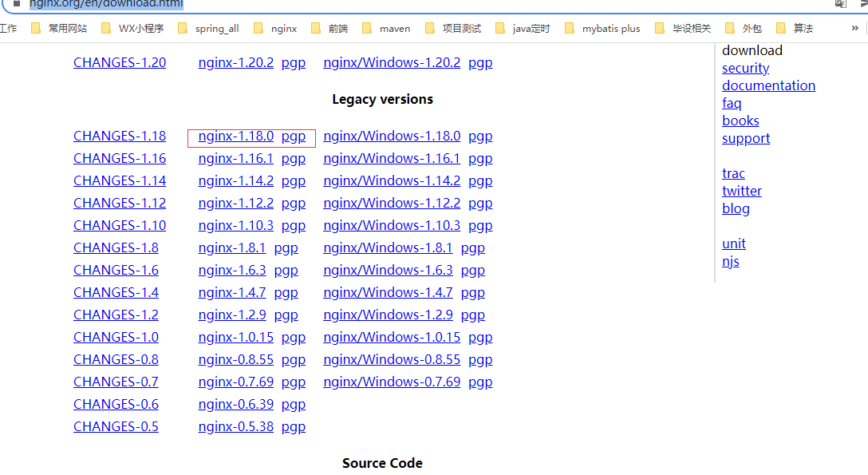Download nginx-1.8.1 source
The image size is (868, 475).
232,248
